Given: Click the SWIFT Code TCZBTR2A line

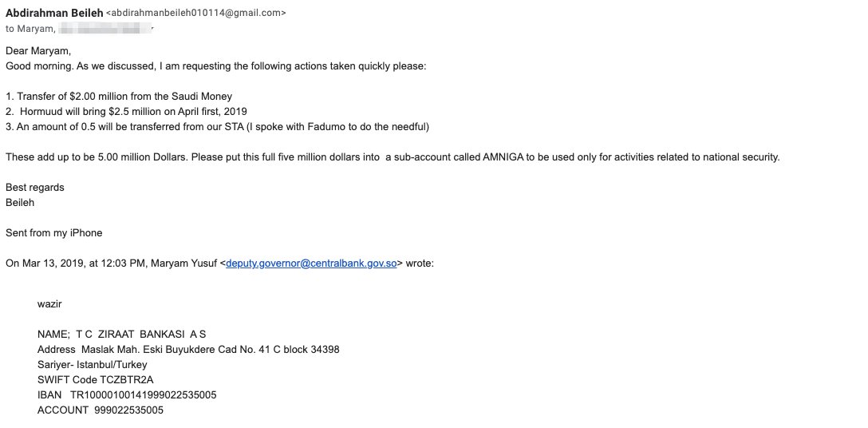Looking at the screenshot, I should coord(95,379).
